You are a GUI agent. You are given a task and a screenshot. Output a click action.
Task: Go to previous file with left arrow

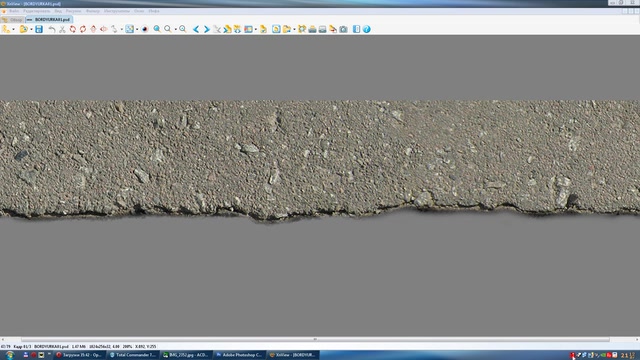(x=196, y=29)
